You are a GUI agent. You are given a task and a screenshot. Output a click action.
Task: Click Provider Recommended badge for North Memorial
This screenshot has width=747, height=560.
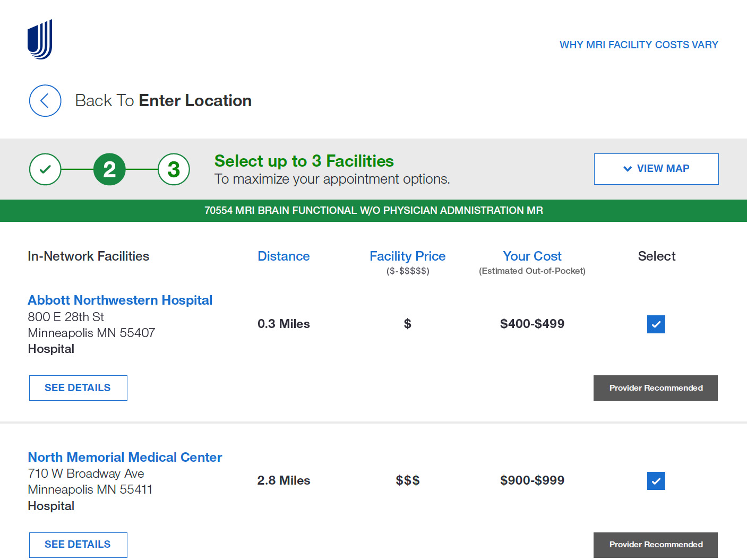click(x=656, y=545)
